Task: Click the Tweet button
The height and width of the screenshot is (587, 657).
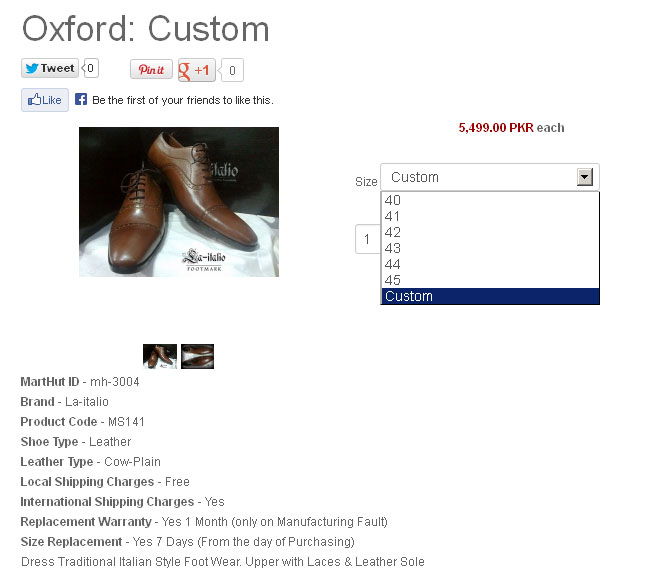Action: click(50, 68)
